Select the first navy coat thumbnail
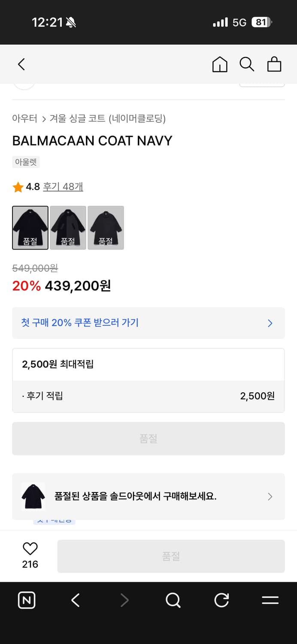The image size is (297, 644). pos(30,228)
